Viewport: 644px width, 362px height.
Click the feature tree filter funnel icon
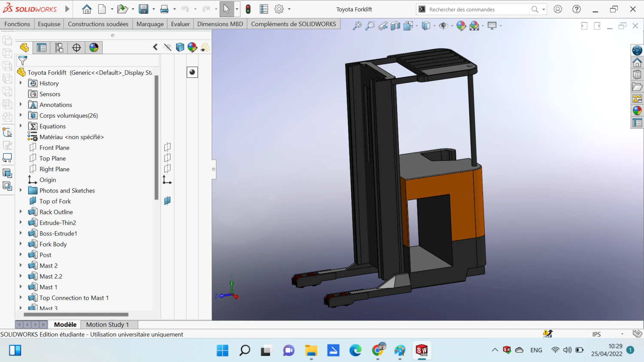(x=23, y=60)
